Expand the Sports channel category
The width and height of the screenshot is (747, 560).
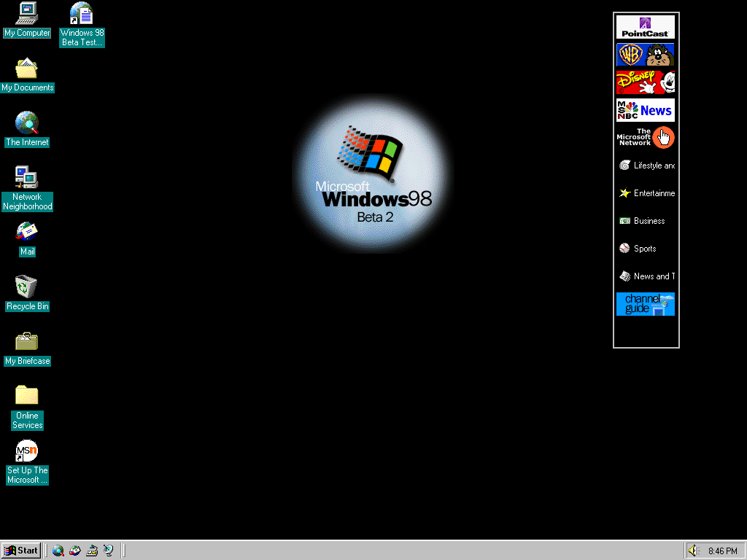pyautogui.click(x=644, y=249)
